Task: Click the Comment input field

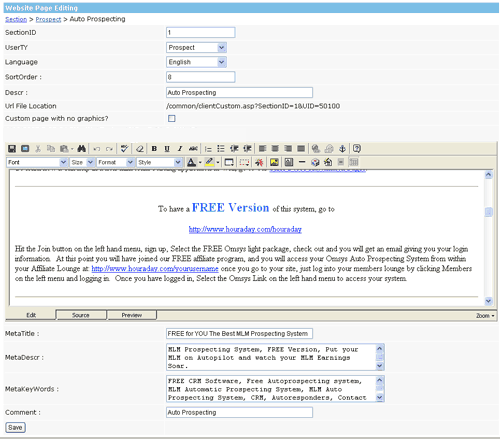Action: click(239, 413)
